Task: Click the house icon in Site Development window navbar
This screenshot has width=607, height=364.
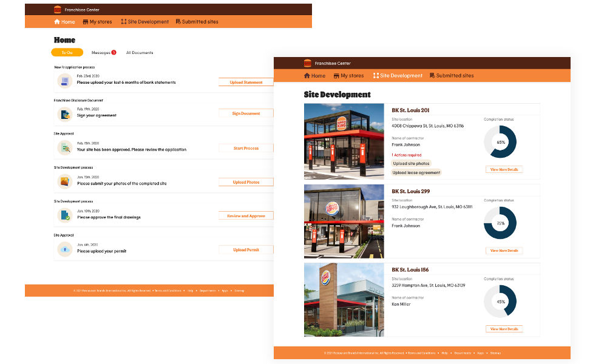Action: point(307,76)
